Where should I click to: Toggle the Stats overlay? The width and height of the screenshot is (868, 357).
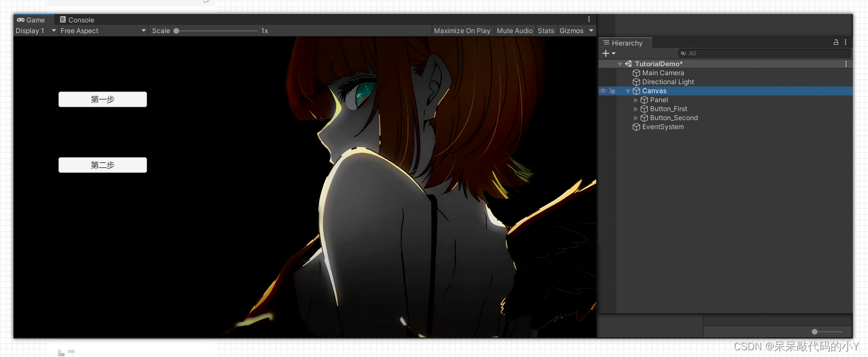(546, 31)
